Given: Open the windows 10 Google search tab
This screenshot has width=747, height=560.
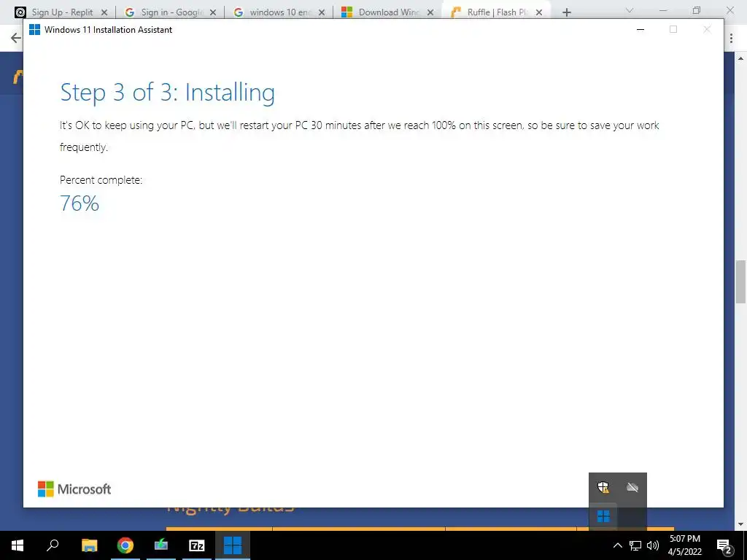Looking at the screenshot, I should click(278, 12).
